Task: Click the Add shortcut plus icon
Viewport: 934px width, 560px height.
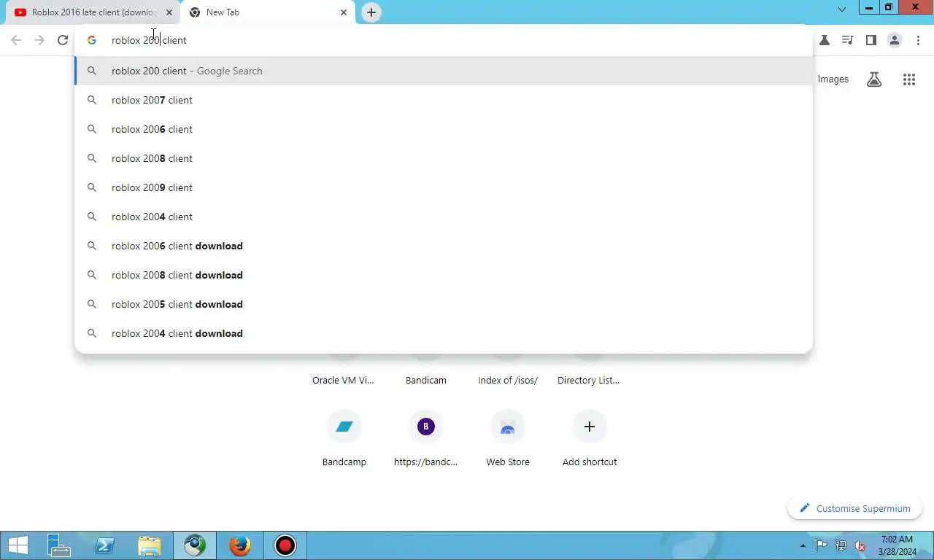Action: click(x=590, y=427)
